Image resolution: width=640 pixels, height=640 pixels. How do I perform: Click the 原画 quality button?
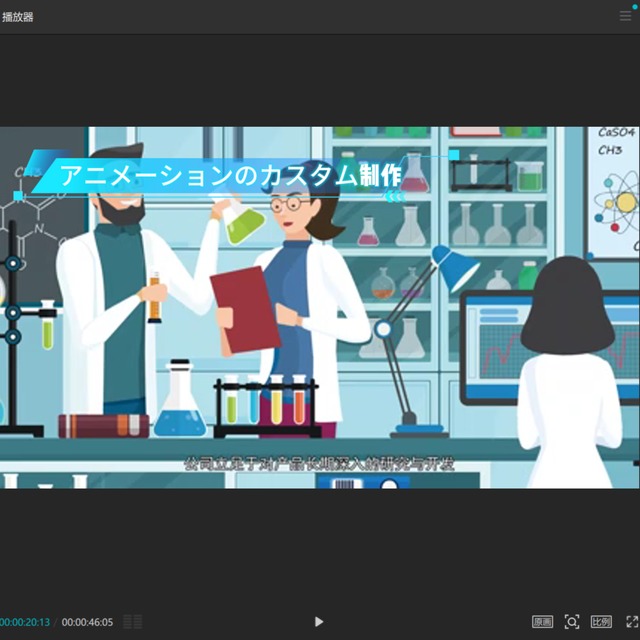point(541,622)
